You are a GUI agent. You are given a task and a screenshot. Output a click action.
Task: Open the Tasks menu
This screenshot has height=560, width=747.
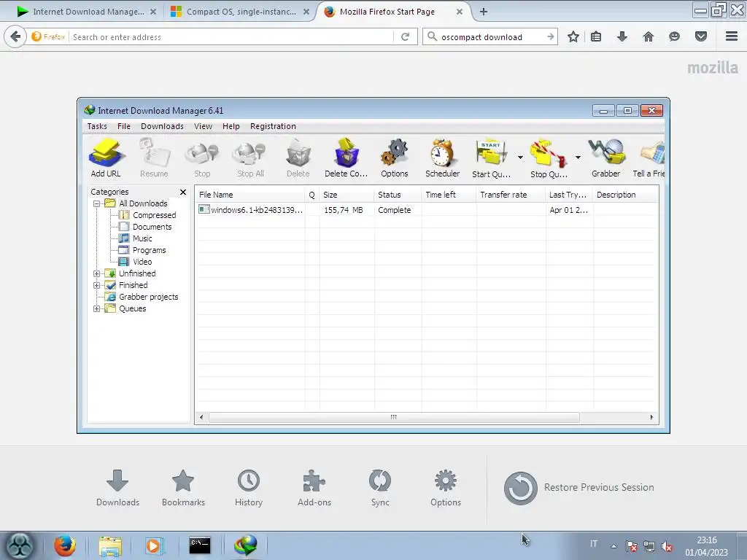coord(97,126)
